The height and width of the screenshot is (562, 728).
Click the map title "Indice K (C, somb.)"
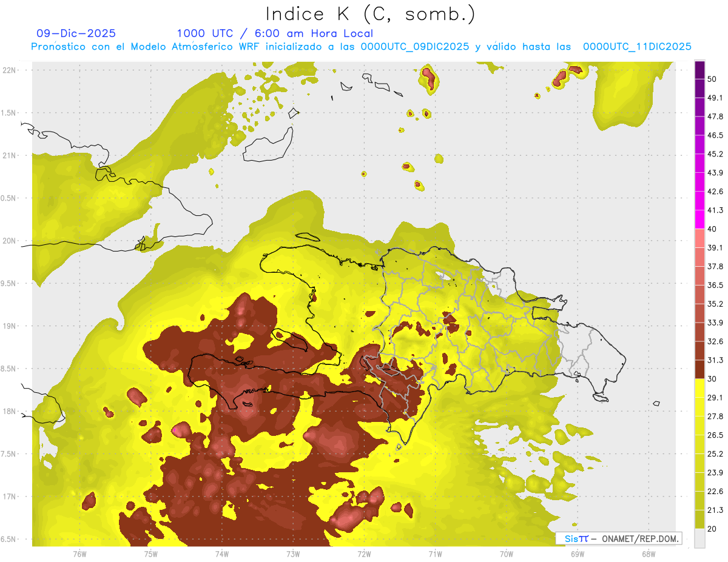(x=370, y=14)
